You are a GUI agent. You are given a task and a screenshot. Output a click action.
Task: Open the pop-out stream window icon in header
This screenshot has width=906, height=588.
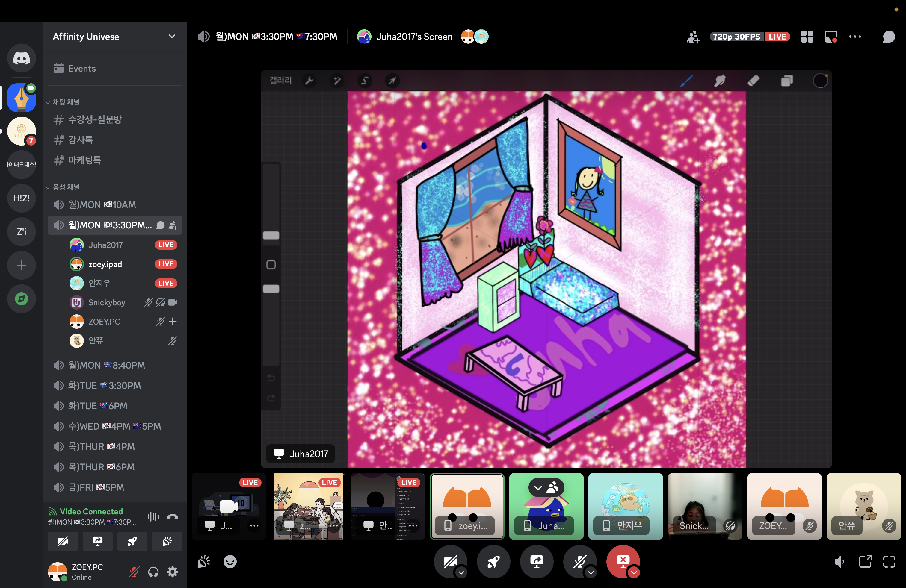point(830,37)
